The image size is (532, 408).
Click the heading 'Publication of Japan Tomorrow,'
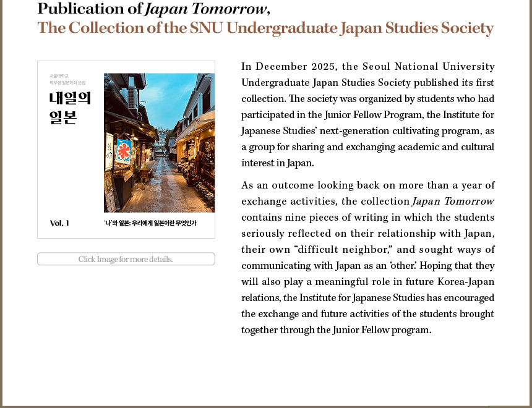tap(153, 9)
